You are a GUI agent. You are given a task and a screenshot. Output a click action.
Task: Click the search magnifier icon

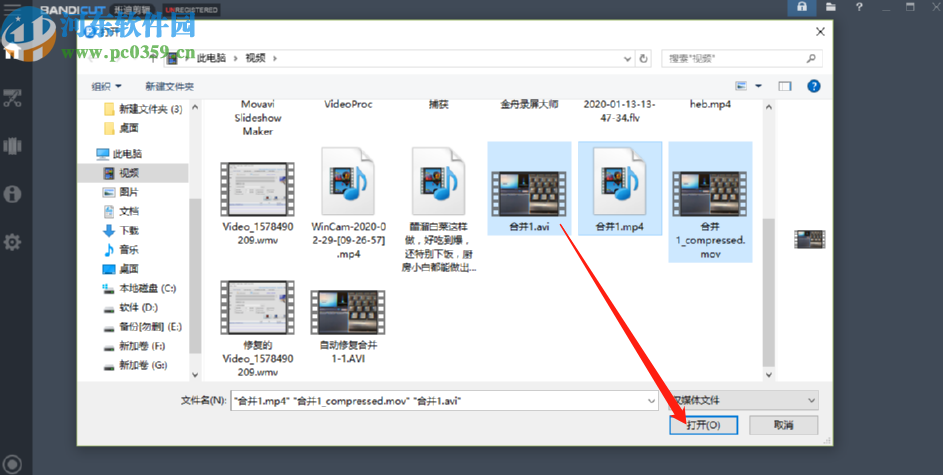pyautogui.click(x=811, y=58)
